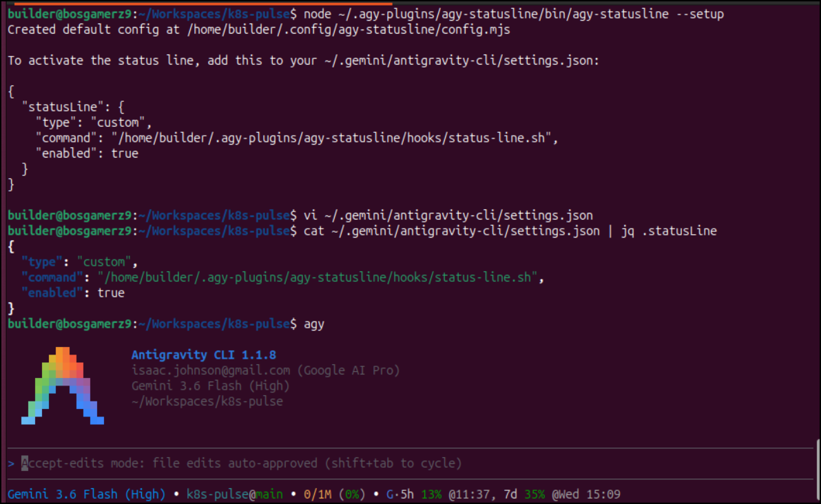
Task: Click white '"enabled": true' in setup output
Action: tap(86, 154)
